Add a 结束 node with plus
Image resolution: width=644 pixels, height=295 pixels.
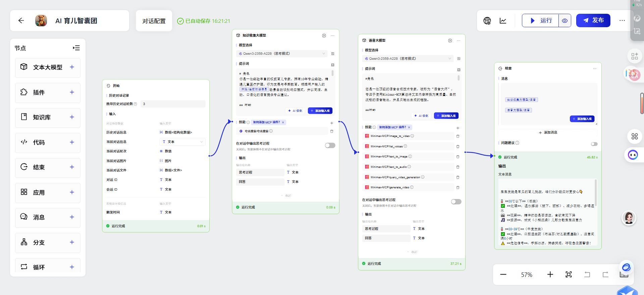(72, 167)
